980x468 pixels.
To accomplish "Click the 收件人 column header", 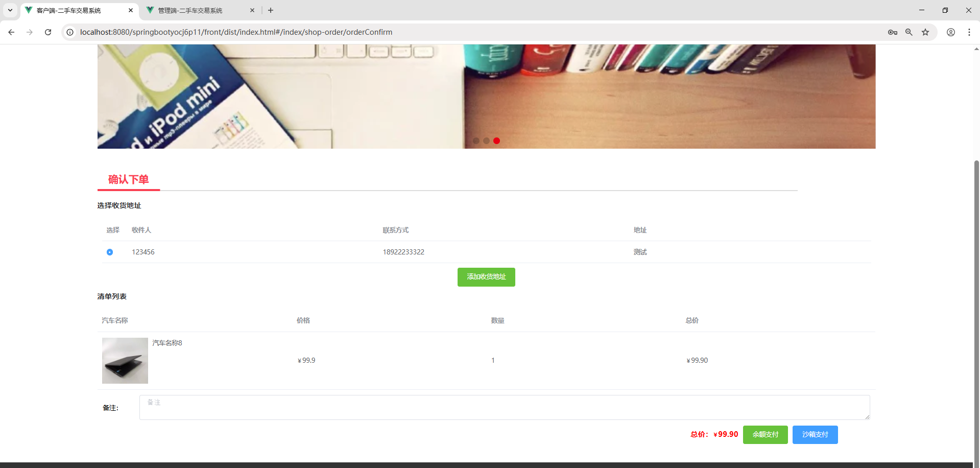I will [141, 230].
